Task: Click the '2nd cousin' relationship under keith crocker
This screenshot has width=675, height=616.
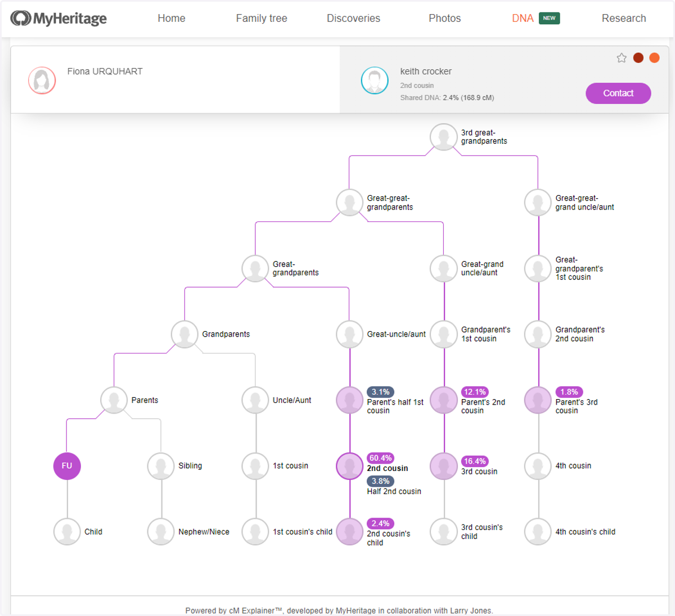Action: pos(417,85)
